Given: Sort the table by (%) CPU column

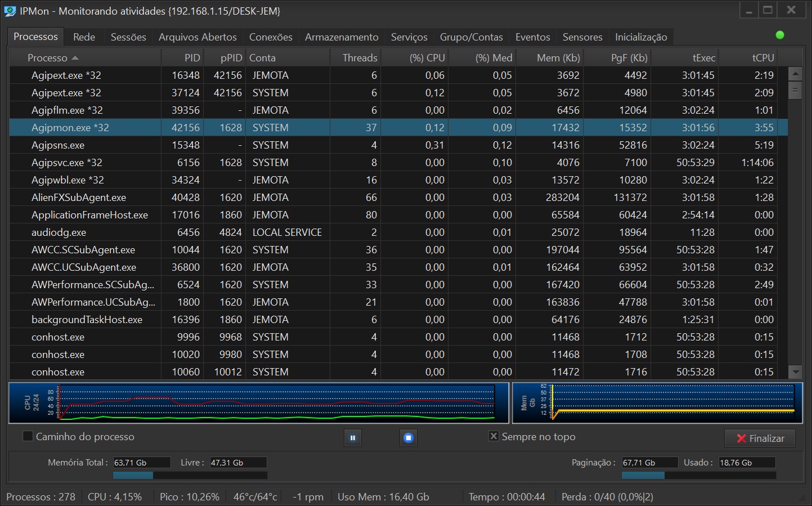Looking at the screenshot, I should click(415, 57).
